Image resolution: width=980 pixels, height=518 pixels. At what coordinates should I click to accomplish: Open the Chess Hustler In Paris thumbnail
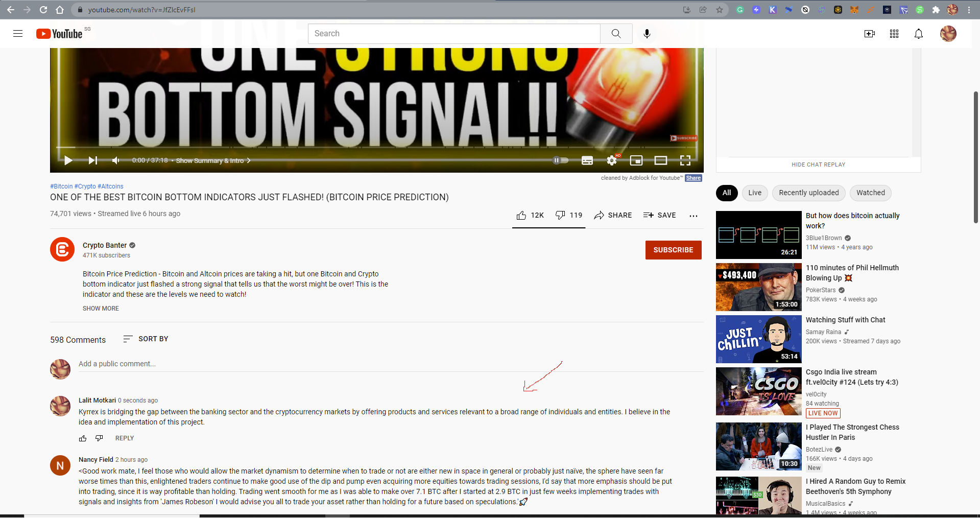pos(759,446)
